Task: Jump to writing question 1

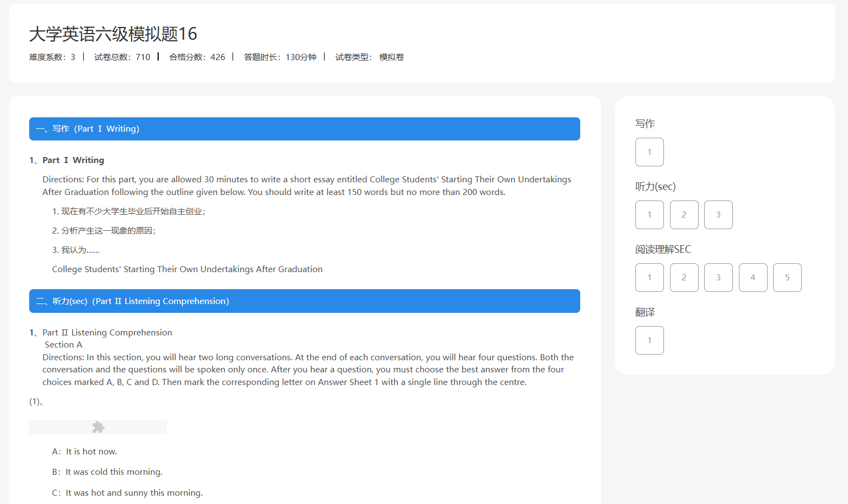Action: tap(649, 152)
